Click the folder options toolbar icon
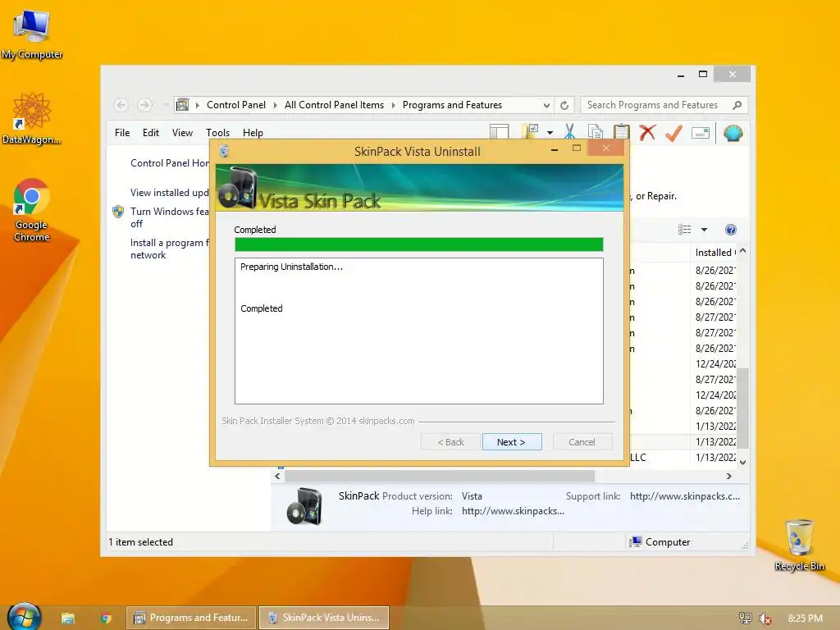 pyautogui.click(x=531, y=132)
